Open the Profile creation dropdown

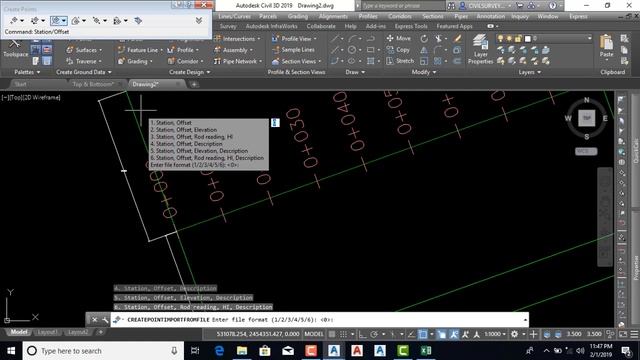[x=183, y=50]
